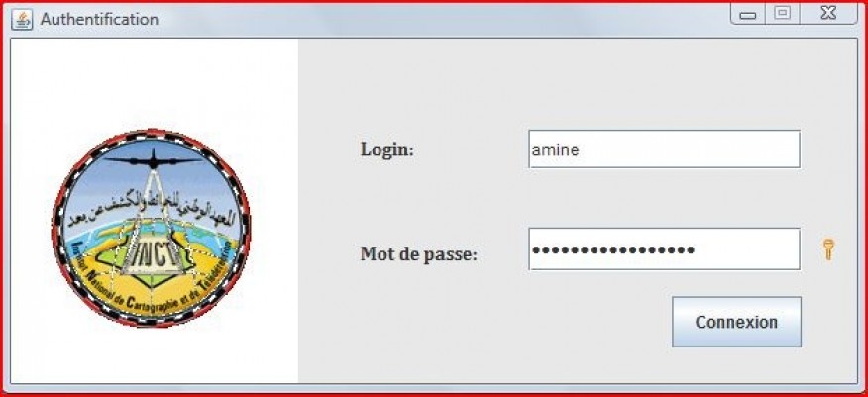
Task: Select the Mot de passe field
Action: click(664, 249)
